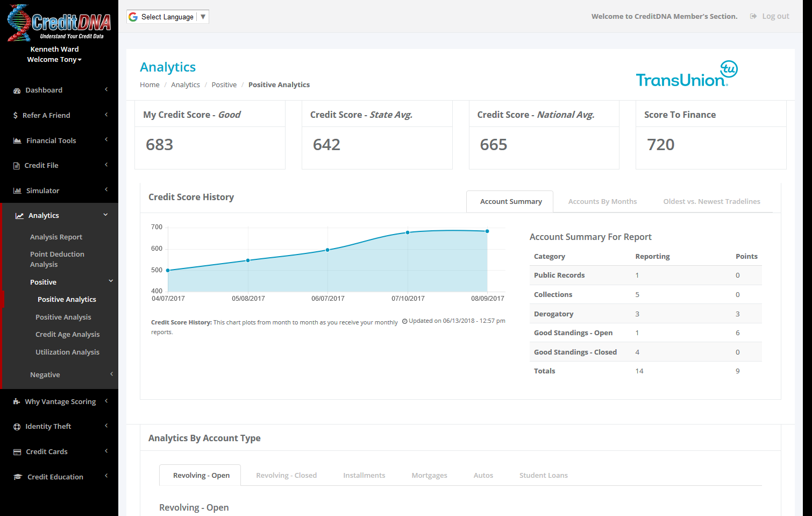Click the Why Vantage Scoring puzzle icon

(x=17, y=402)
